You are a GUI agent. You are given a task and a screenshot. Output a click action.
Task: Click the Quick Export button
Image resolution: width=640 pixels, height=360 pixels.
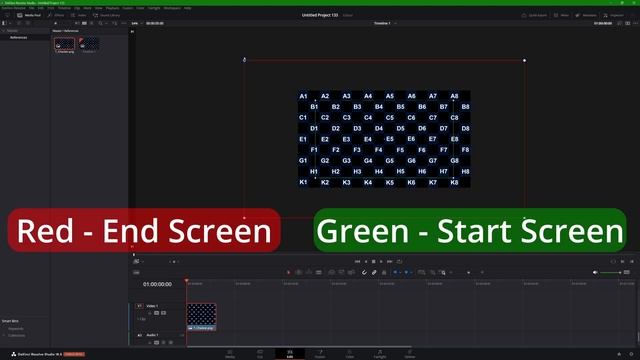(x=534, y=15)
